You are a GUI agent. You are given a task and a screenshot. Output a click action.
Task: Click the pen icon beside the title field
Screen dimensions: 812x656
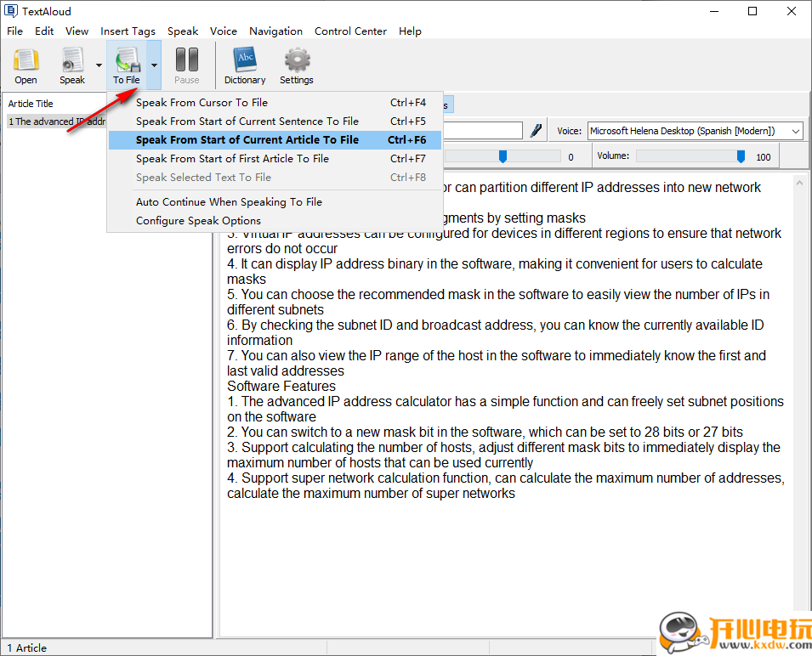click(536, 131)
